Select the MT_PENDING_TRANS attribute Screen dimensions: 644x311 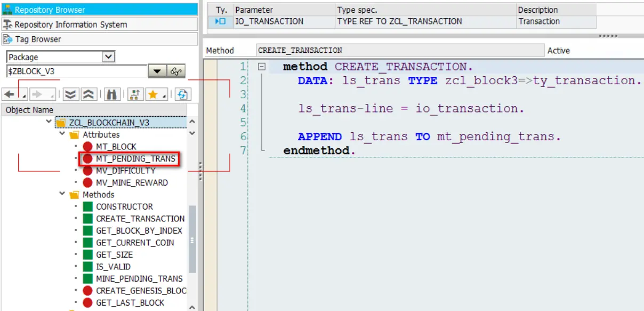(135, 158)
